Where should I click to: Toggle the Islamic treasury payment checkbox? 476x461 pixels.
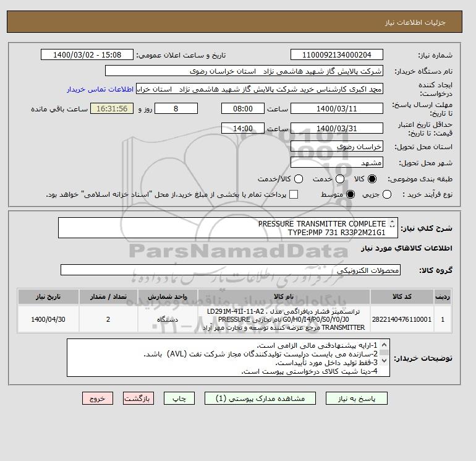tap(294, 194)
